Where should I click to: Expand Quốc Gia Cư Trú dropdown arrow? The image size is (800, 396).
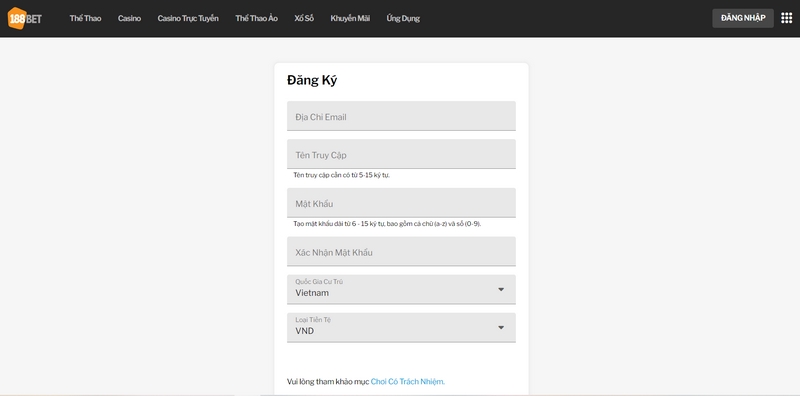click(501, 289)
